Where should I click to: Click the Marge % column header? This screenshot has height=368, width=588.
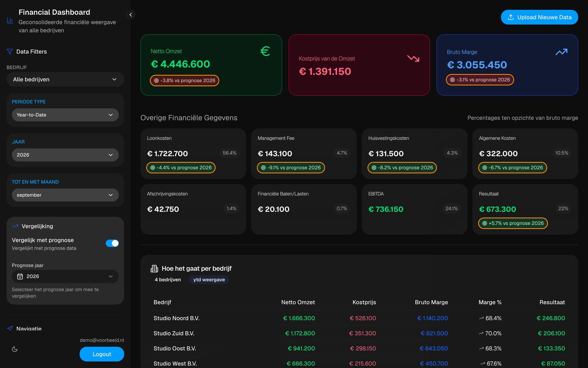coord(490,302)
